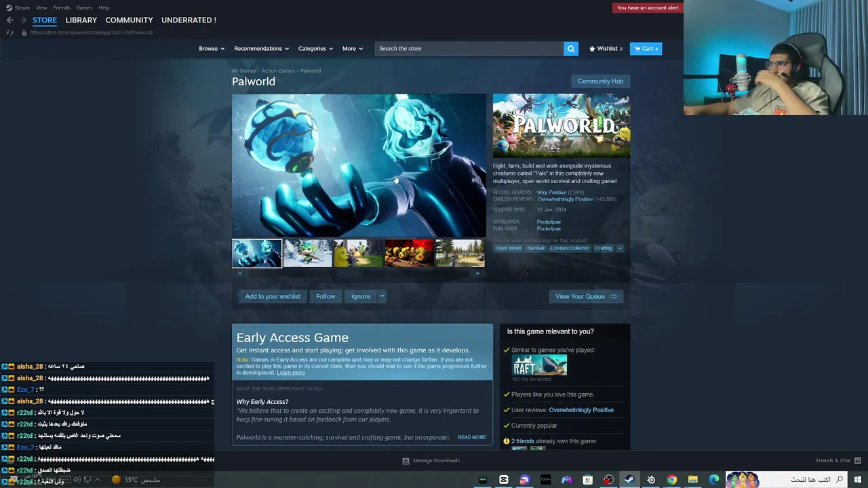
Task: Open the Wishlist with star icon
Action: click(606, 49)
